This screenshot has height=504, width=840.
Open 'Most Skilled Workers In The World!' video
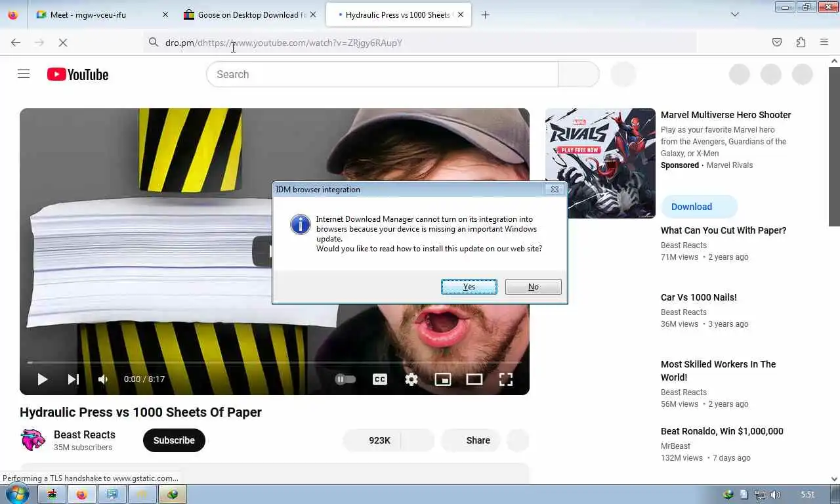tap(718, 371)
